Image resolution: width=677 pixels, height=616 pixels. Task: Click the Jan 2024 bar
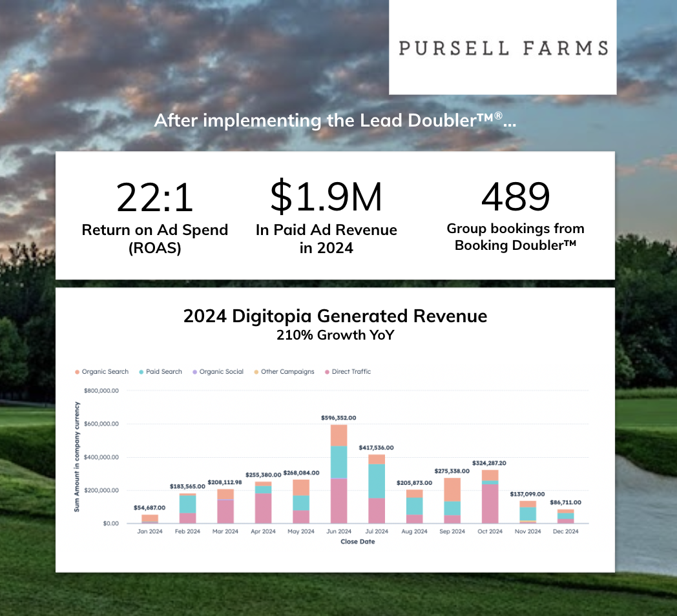click(150, 518)
